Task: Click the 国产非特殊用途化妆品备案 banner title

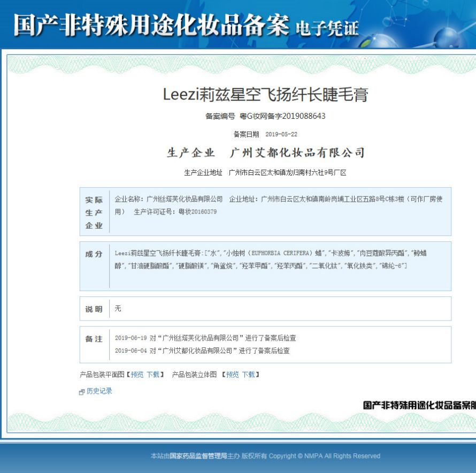Action: coord(151,26)
